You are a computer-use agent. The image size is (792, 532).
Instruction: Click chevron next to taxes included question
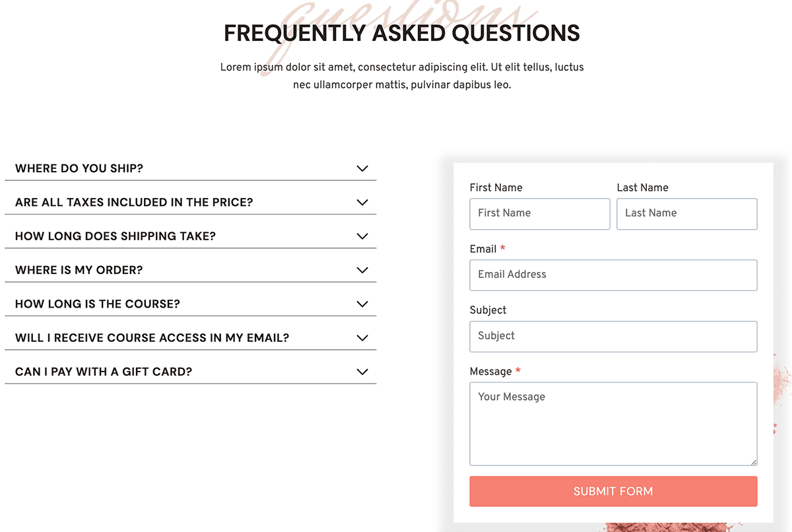click(362, 203)
